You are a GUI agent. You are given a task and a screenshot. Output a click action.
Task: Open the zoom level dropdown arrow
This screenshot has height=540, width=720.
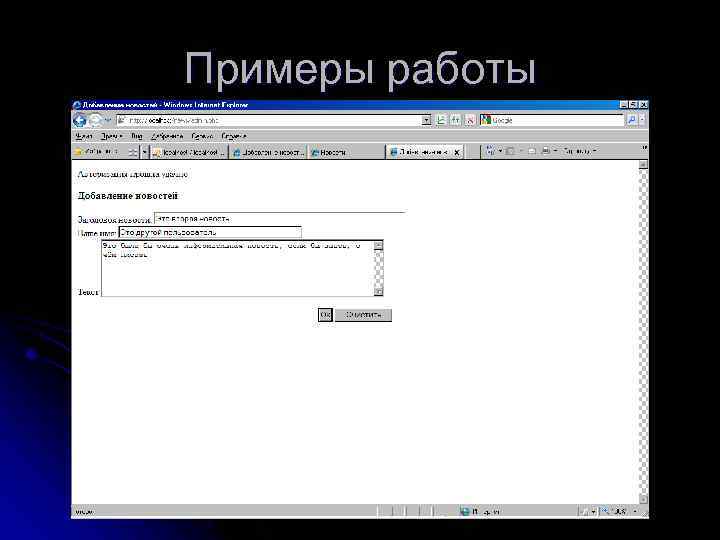pos(636,511)
